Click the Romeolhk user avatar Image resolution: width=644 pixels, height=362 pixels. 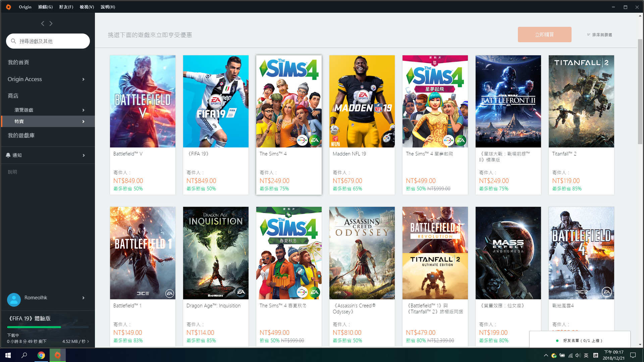tap(14, 300)
